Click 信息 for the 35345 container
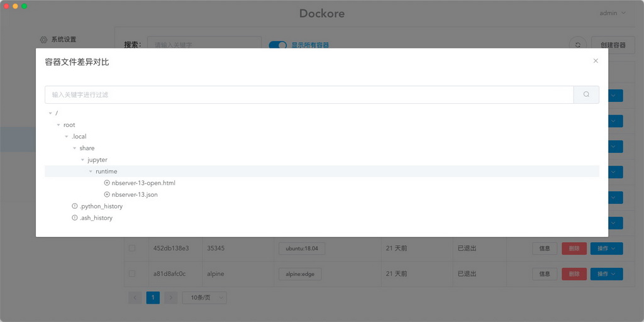 pos(545,248)
